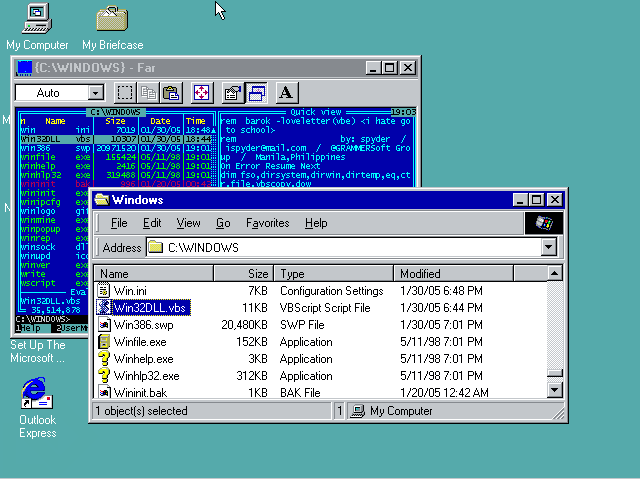Select Winhelp.exe file name in Explorer
640x480 pixels.
tap(143, 359)
